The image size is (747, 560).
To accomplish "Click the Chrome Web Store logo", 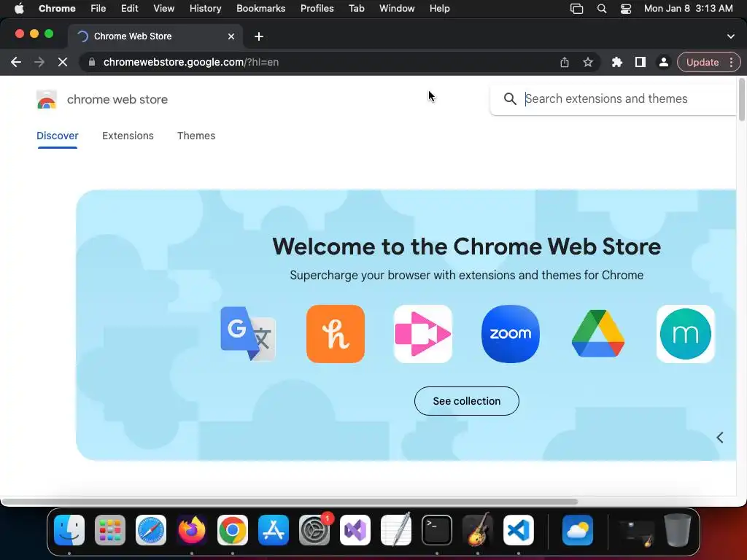I will point(47,99).
